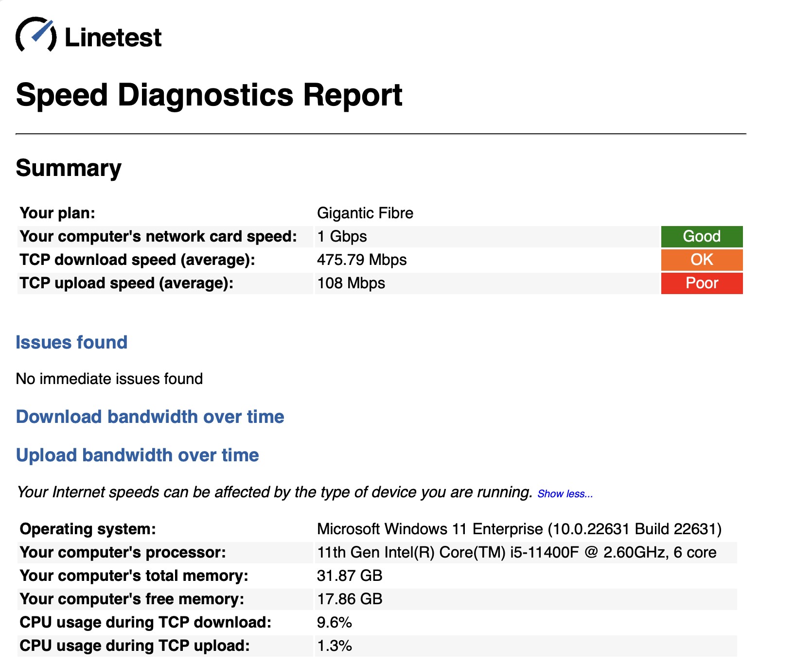Click the Summary section heading
The width and height of the screenshot is (812, 664).
pos(69,168)
